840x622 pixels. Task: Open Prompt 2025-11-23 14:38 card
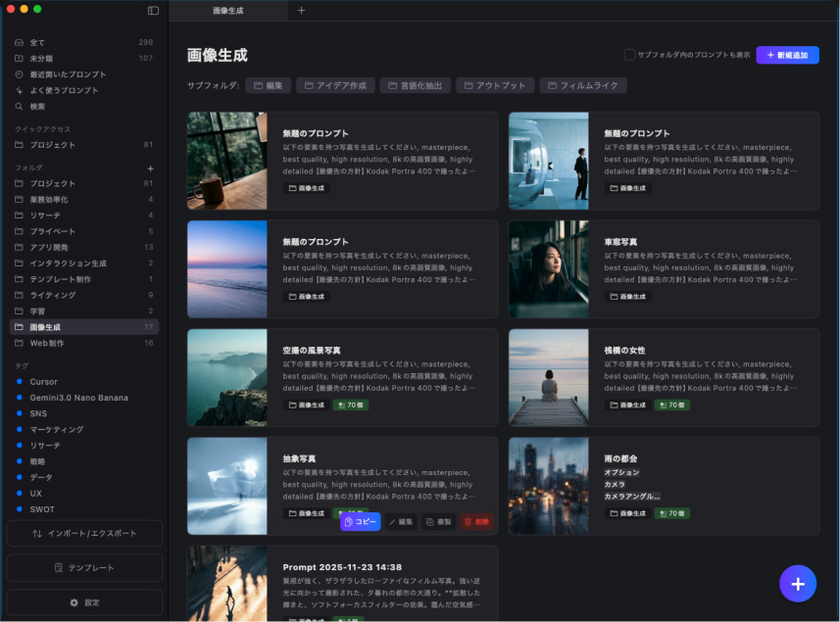[342, 584]
